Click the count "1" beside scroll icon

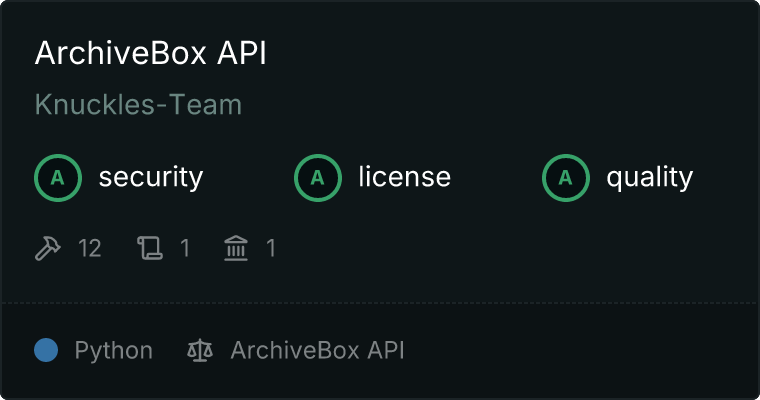185,248
